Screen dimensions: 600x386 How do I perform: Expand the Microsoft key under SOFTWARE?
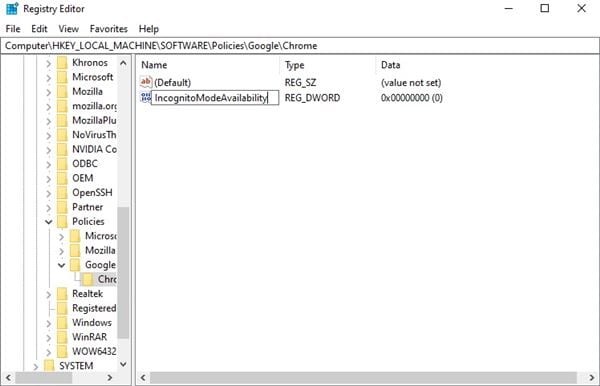pos(49,78)
